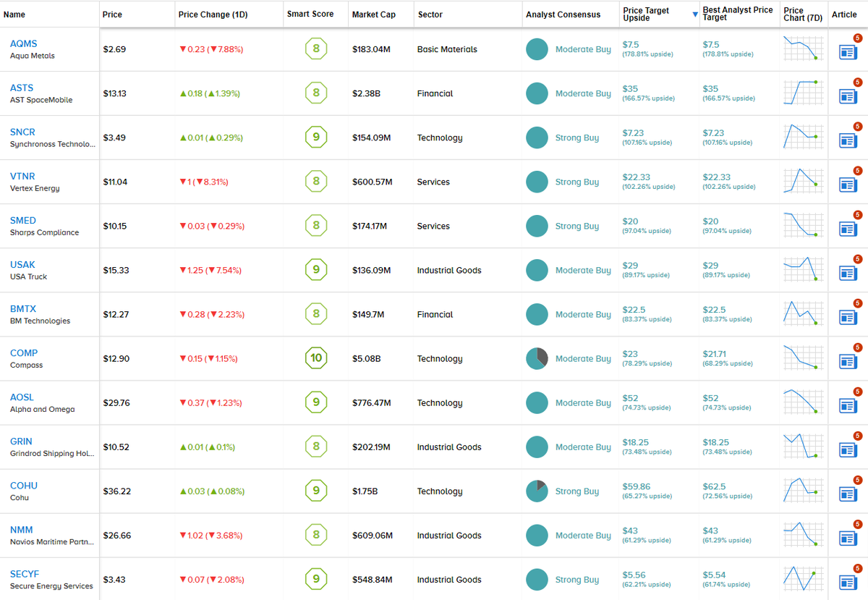868x600 pixels.
Task: Open the NMM ticker link
Action: point(22,529)
